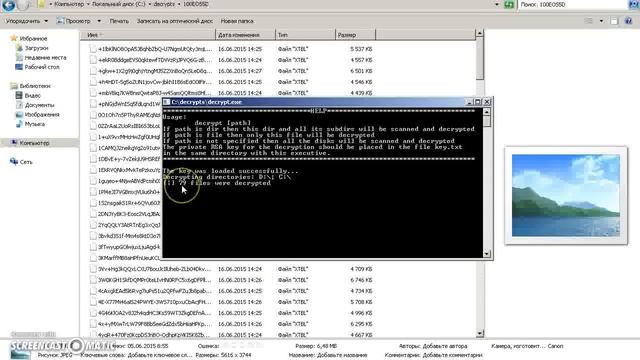Click the 4 667 КБ size cell
This screenshot has height=360, width=640.
click(361, 335)
